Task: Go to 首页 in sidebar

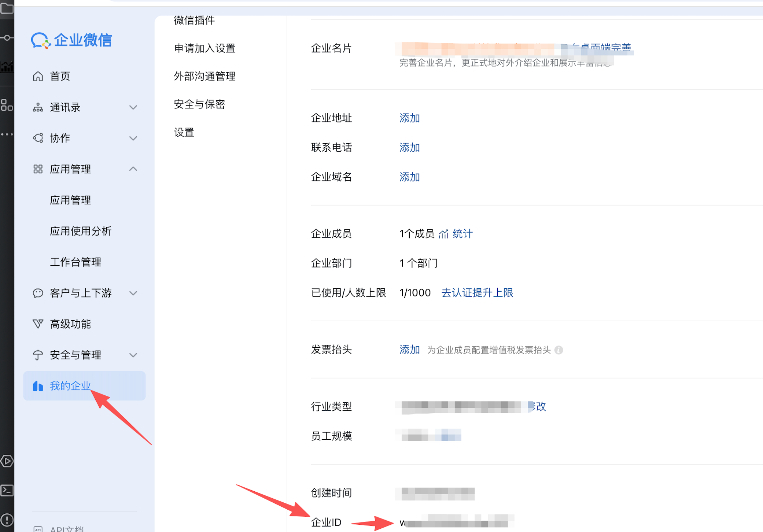Action: (84, 76)
